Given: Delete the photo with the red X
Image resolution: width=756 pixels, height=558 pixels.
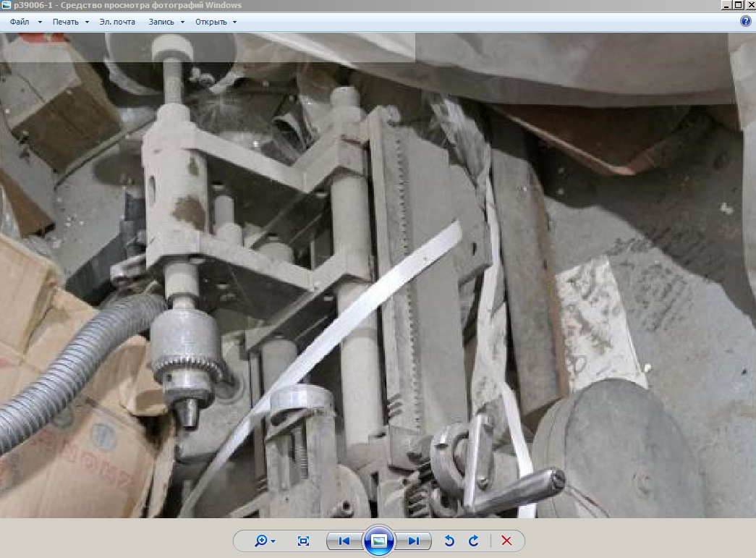Looking at the screenshot, I should 506,541.
